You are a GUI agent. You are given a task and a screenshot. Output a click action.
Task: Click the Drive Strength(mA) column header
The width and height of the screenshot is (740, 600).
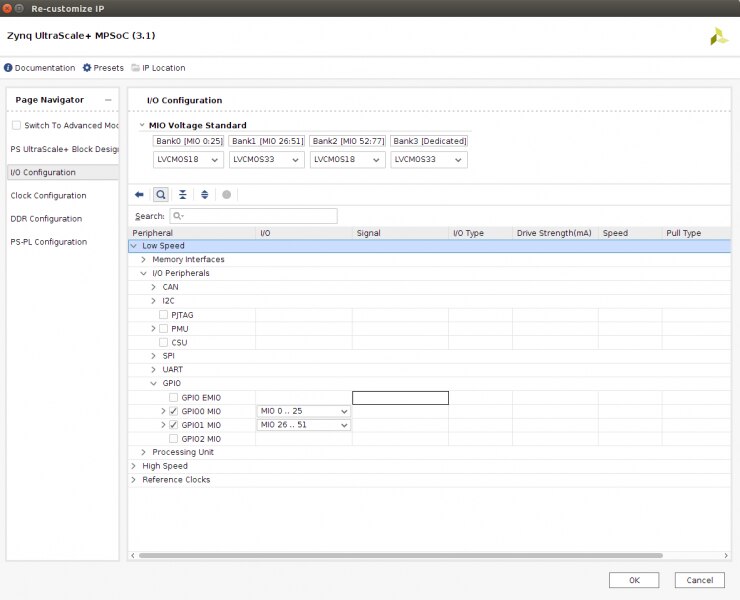pos(555,233)
